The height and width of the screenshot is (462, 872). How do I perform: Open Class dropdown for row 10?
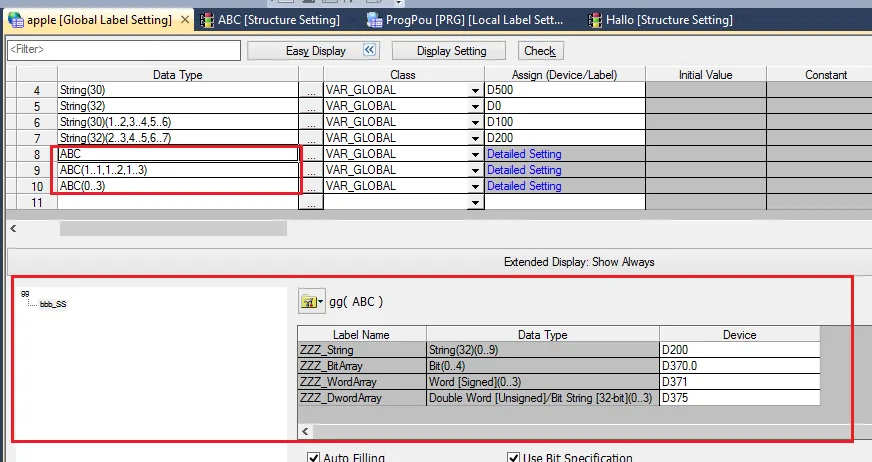[475, 186]
